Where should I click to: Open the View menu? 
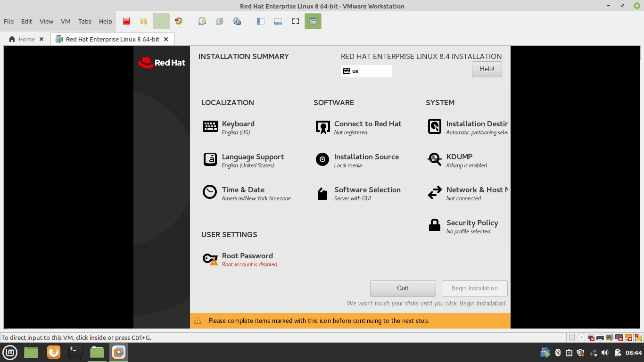tap(46, 21)
